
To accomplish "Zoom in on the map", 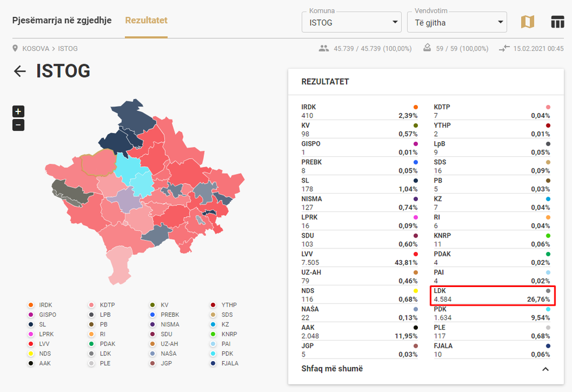I will pos(18,111).
